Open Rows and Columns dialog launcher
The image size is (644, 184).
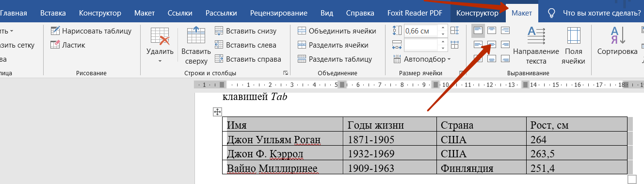point(286,73)
